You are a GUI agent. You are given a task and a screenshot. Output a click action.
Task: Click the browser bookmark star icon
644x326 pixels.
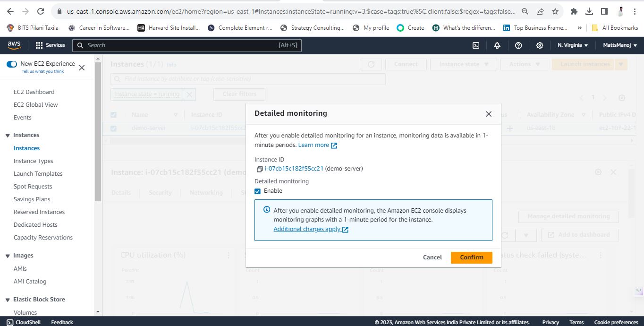555,11
